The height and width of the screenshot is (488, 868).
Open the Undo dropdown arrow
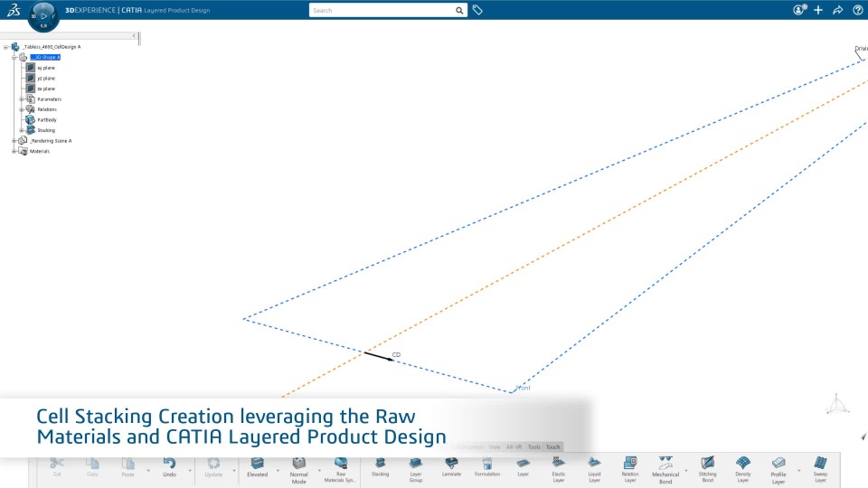tap(190, 471)
